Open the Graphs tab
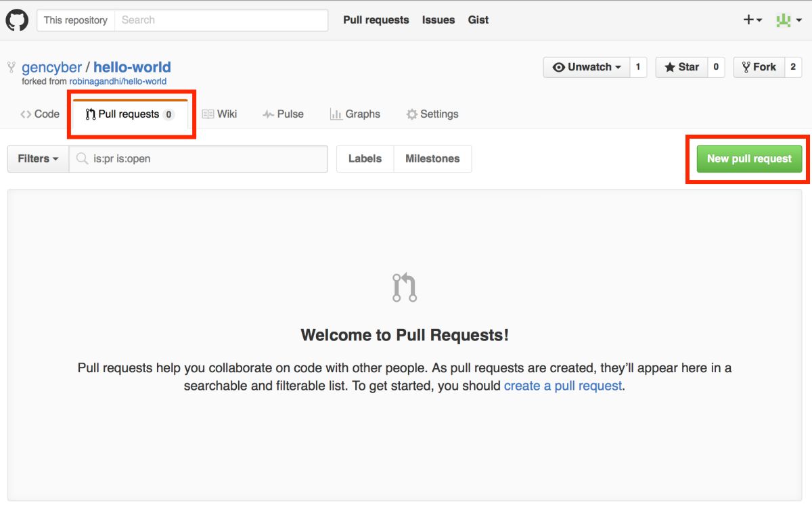 click(x=355, y=114)
